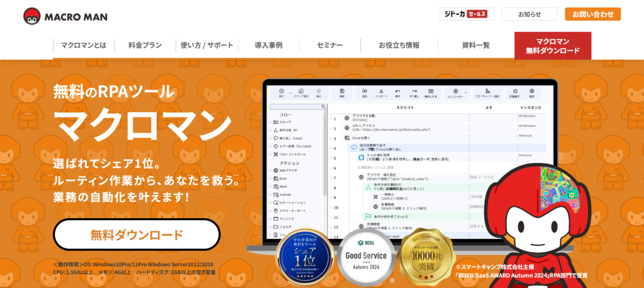Go to 導入事例
Screen dimensions: 644x288
tap(268, 45)
